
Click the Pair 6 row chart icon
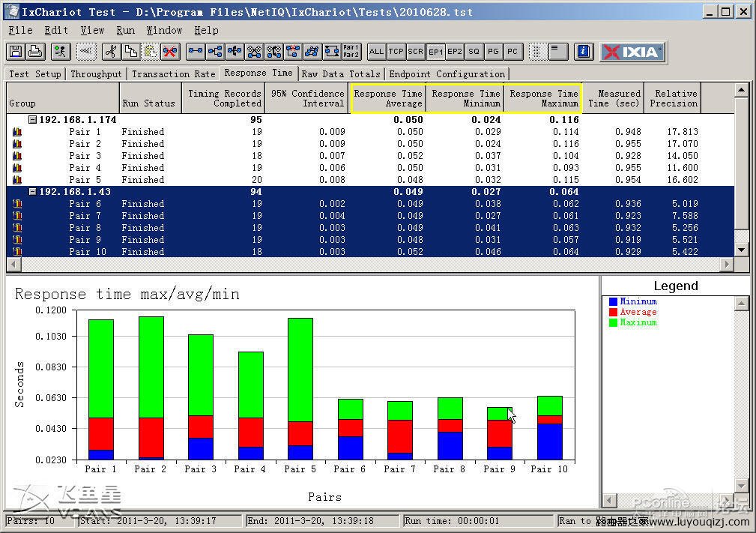[x=17, y=204]
